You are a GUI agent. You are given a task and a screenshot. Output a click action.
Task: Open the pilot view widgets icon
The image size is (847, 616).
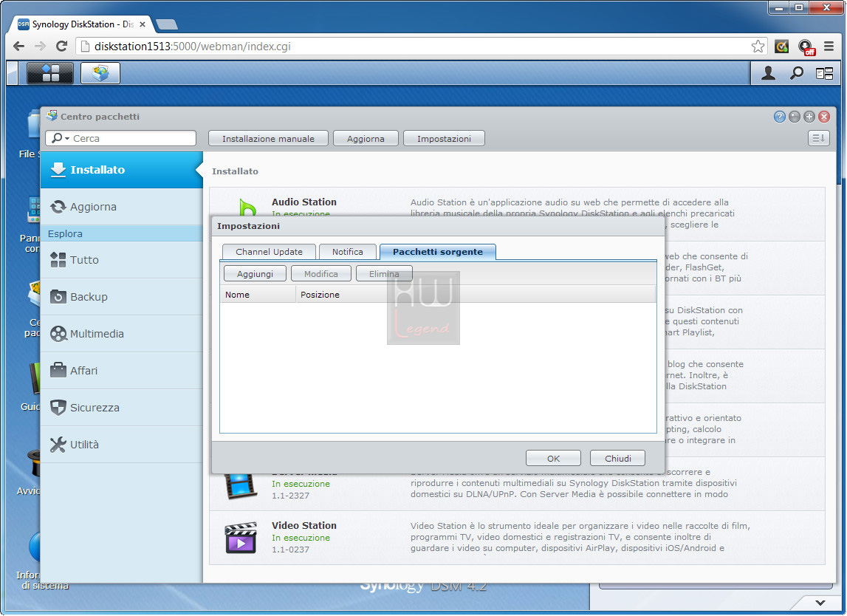pyautogui.click(x=824, y=73)
